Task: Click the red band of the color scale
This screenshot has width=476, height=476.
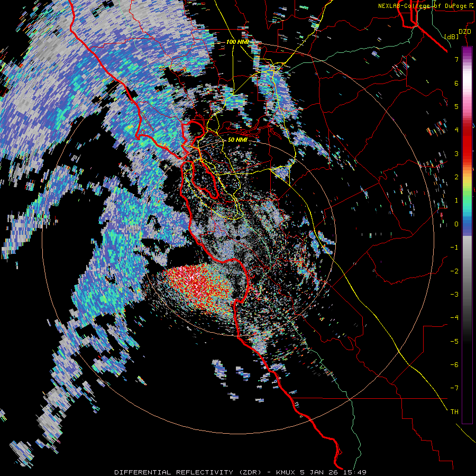Action: pos(467,143)
